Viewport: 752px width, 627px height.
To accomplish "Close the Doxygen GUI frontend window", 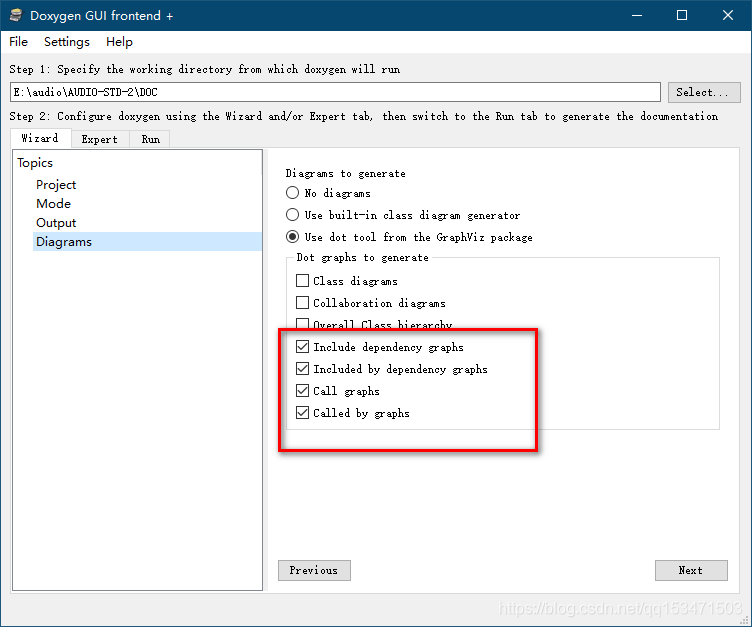I will pyautogui.click(x=728, y=15).
